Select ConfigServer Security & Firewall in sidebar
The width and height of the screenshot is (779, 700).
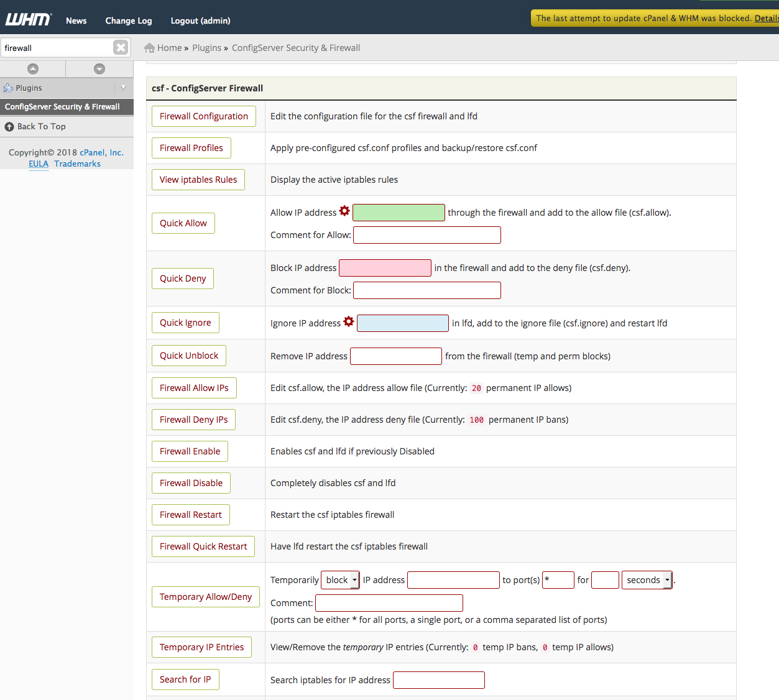pyautogui.click(x=62, y=107)
